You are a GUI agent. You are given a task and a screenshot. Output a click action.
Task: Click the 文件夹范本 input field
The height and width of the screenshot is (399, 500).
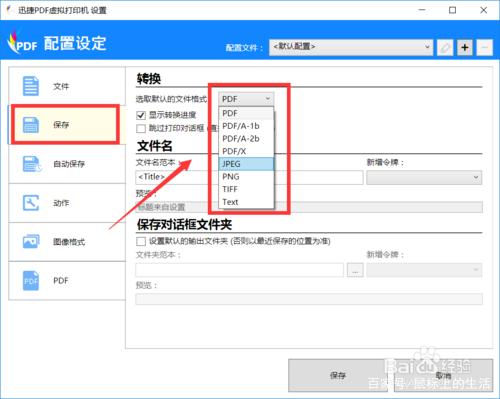point(239,270)
